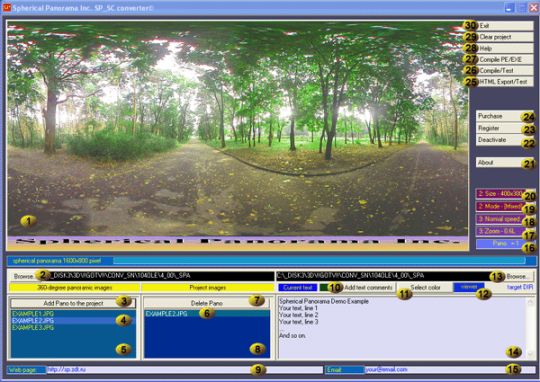
Task: Open the Help button
Action: pos(505,48)
